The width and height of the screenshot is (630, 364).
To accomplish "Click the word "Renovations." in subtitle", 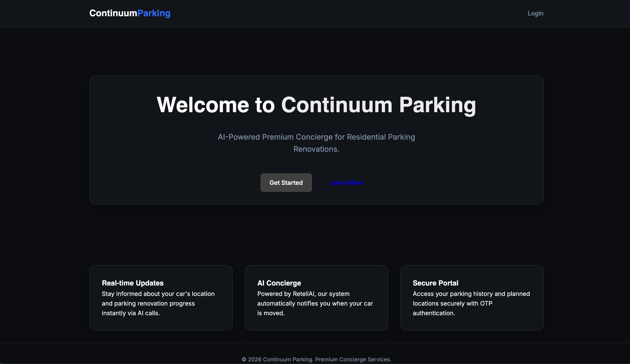I will (316, 149).
